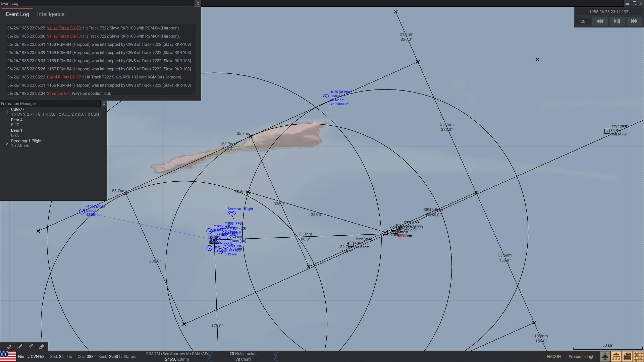Select the Nimitz carrier map marker

[214, 240]
